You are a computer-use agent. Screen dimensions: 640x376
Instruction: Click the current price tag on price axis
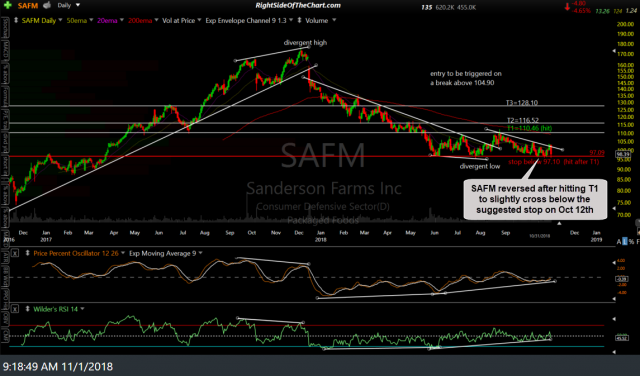[x=623, y=154]
